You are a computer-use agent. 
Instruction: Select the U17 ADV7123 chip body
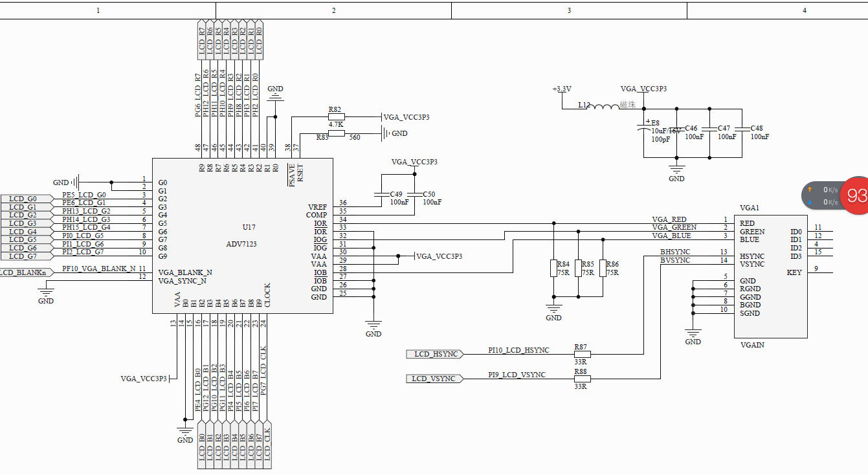pyautogui.click(x=243, y=236)
